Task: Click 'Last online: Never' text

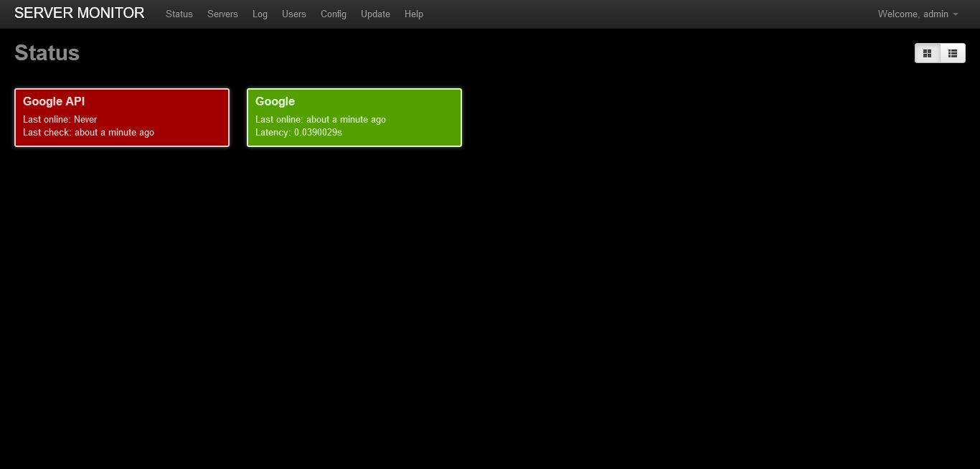Action: (x=60, y=120)
